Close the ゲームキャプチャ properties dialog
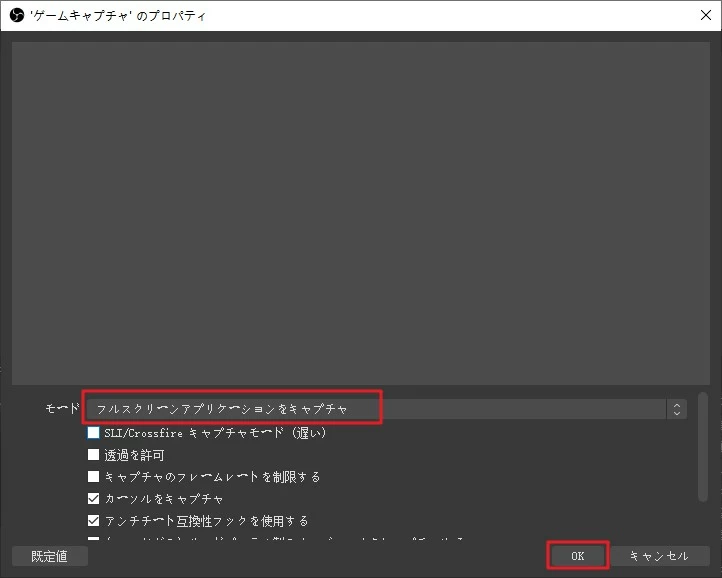 pyautogui.click(x=705, y=15)
